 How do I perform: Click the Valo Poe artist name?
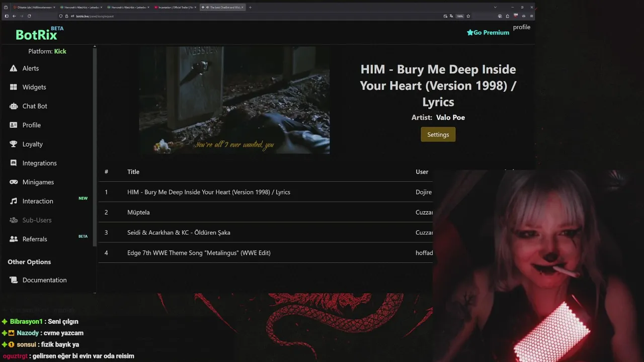click(x=450, y=117)
